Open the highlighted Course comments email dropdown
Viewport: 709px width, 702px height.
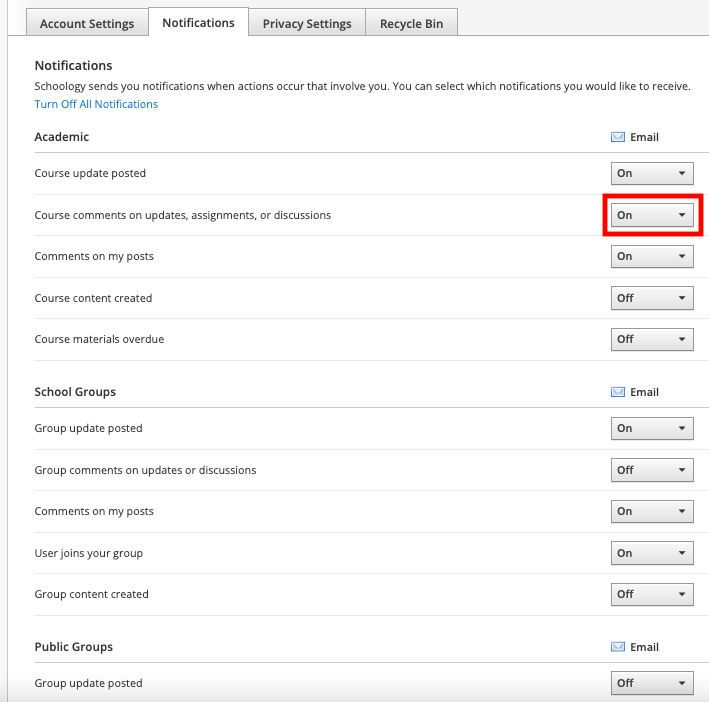pyautogui.click(x=652, y=215)
